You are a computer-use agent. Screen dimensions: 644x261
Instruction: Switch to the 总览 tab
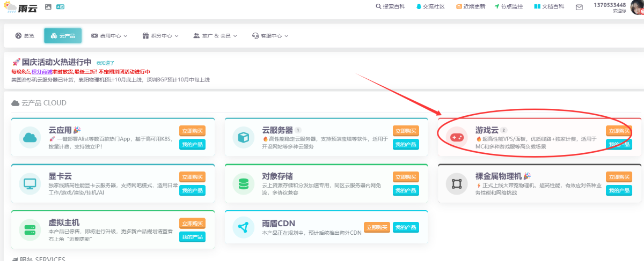tap(25, 36)
